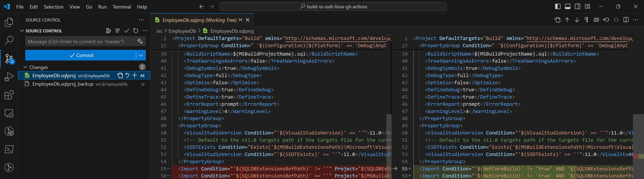644x179 pixels.
Task: Open the Customize Layout control
Action: tap(587, 7)
